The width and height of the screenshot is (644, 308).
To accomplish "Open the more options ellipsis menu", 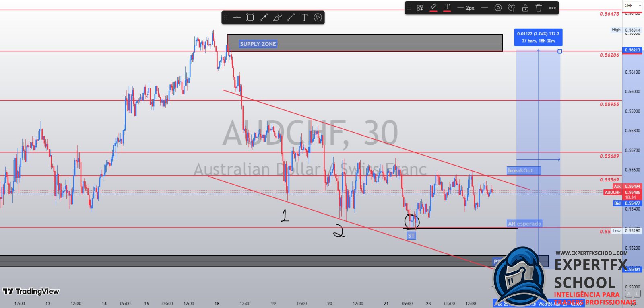I will [x=552, y=8].
